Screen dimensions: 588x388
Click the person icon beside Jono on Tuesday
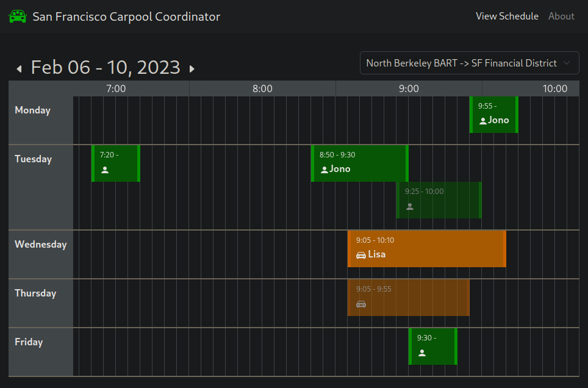[324, 170]
